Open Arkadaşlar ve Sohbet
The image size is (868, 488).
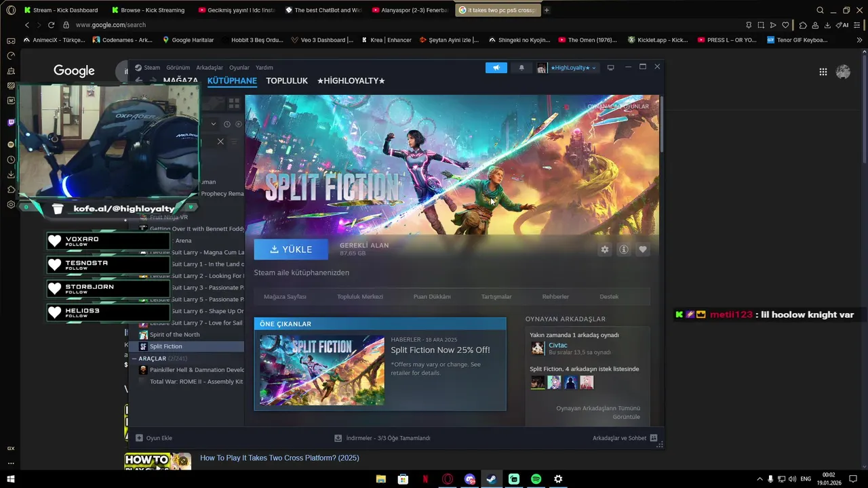tap(625, 438)
